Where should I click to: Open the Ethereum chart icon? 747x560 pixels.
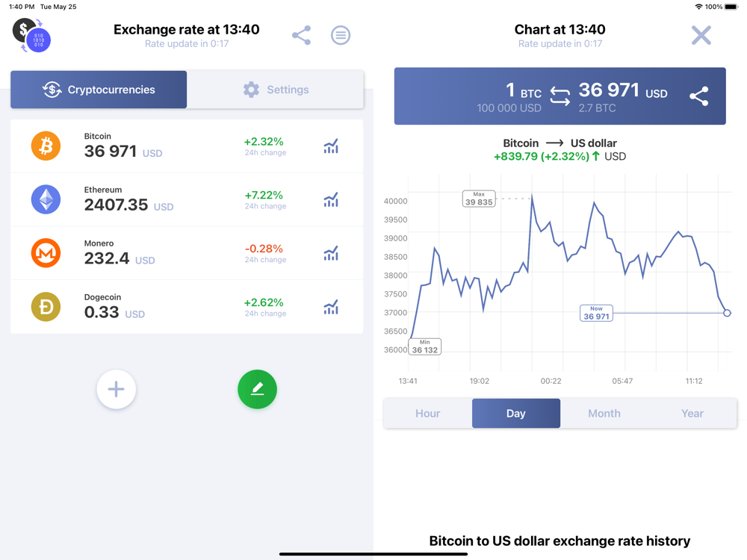click(x=331, y=199)
